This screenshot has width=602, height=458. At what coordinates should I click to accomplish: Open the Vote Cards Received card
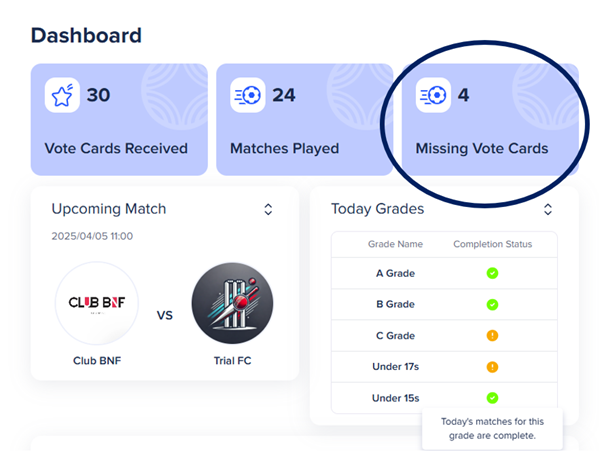coord(119,120)
